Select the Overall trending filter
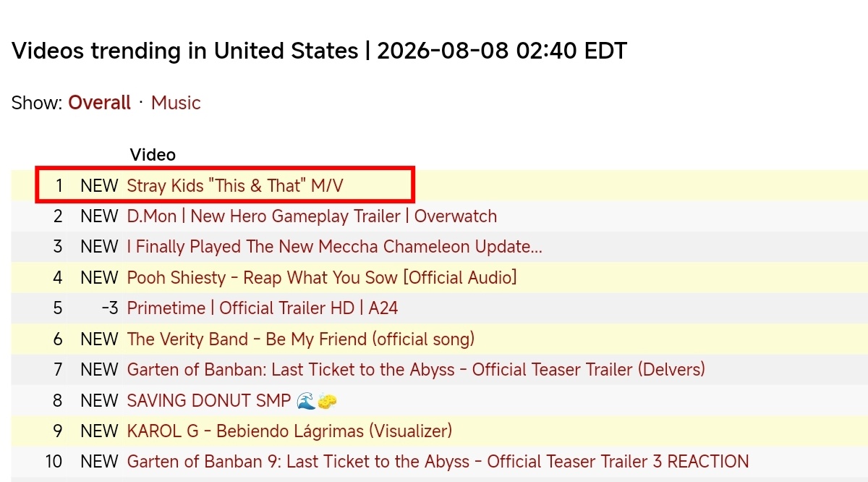The image size is (868, 482). click(100, 103)
